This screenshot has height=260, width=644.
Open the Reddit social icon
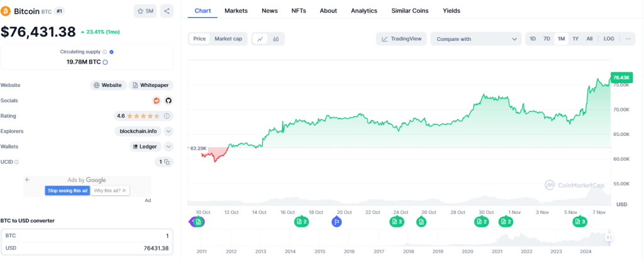click(157, 100)
